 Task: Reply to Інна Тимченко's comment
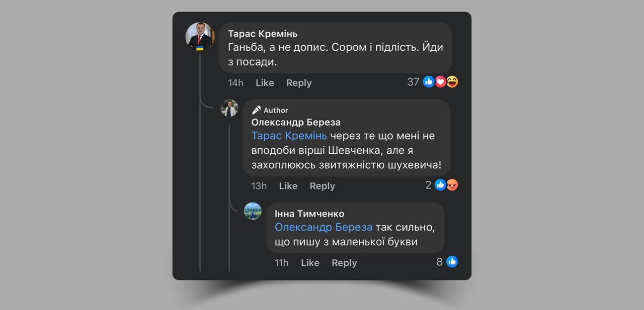click(344, 263)
